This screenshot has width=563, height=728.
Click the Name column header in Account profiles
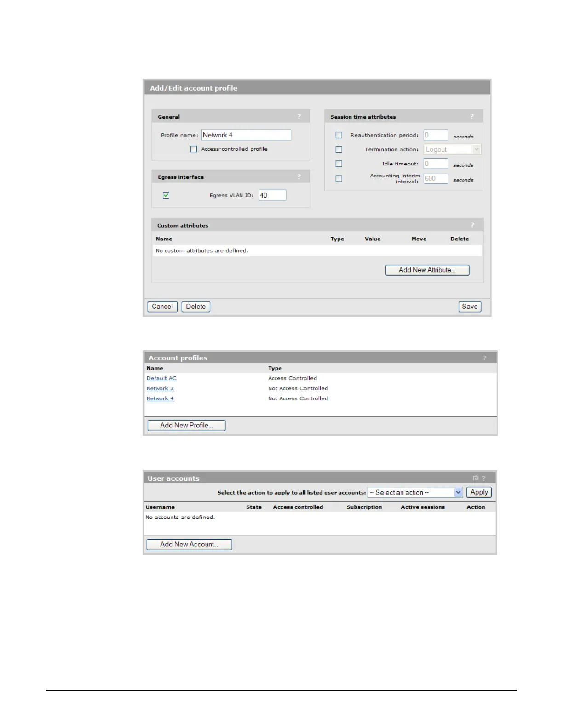point(155,368)
